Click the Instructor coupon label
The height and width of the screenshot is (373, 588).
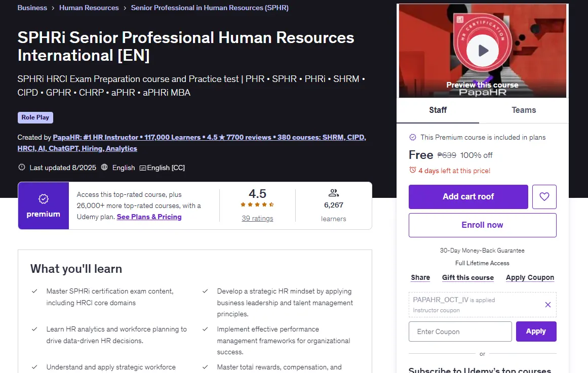(x=436, y=310)
